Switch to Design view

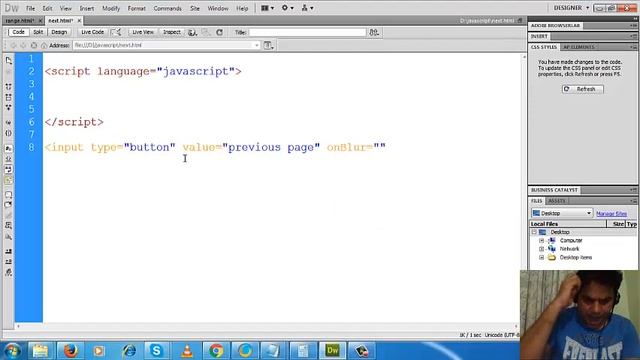point(59,32)
